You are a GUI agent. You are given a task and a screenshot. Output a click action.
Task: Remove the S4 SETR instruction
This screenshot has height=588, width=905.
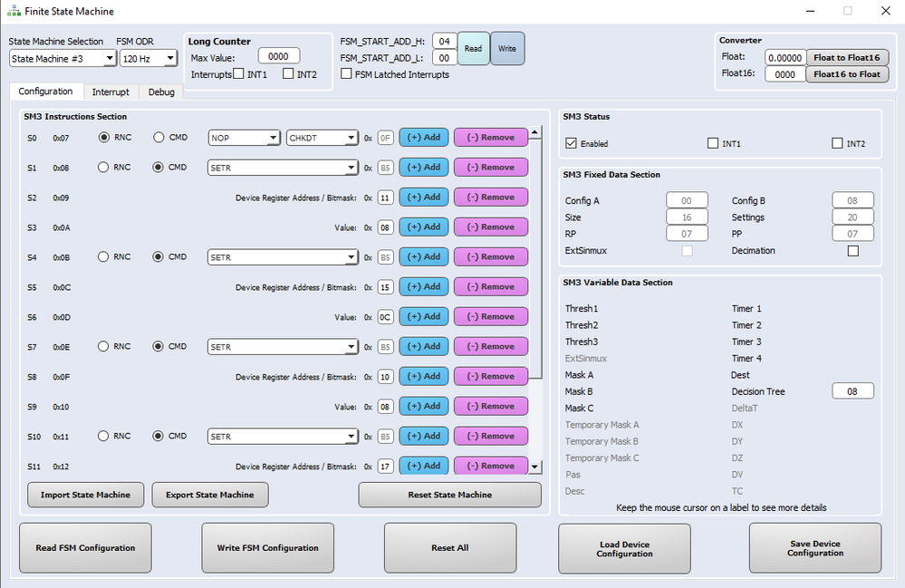(491, 256)
